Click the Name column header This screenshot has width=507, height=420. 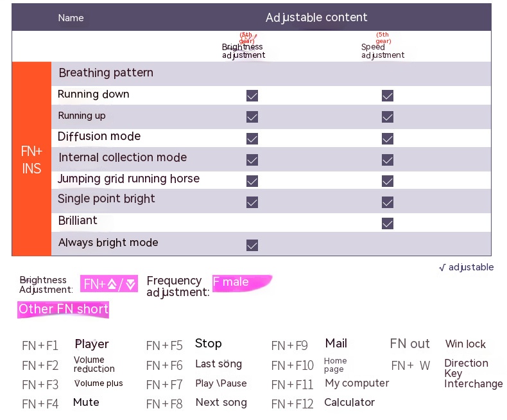pos(71,18)
